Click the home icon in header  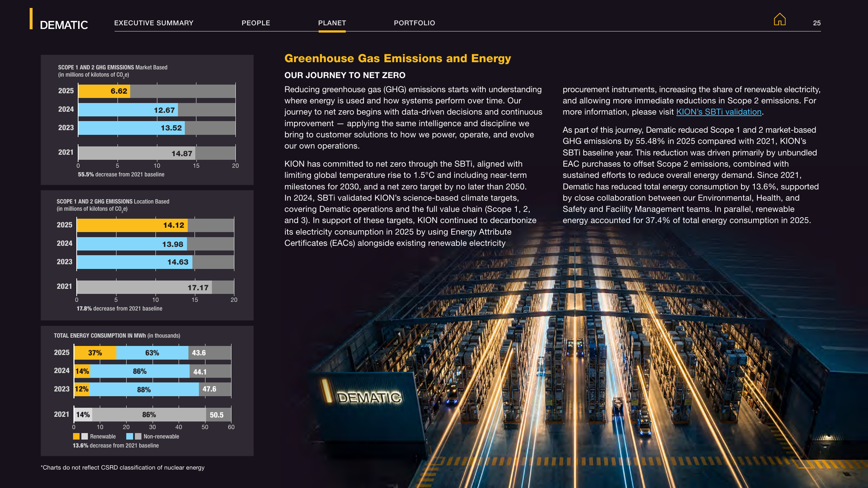779,19
